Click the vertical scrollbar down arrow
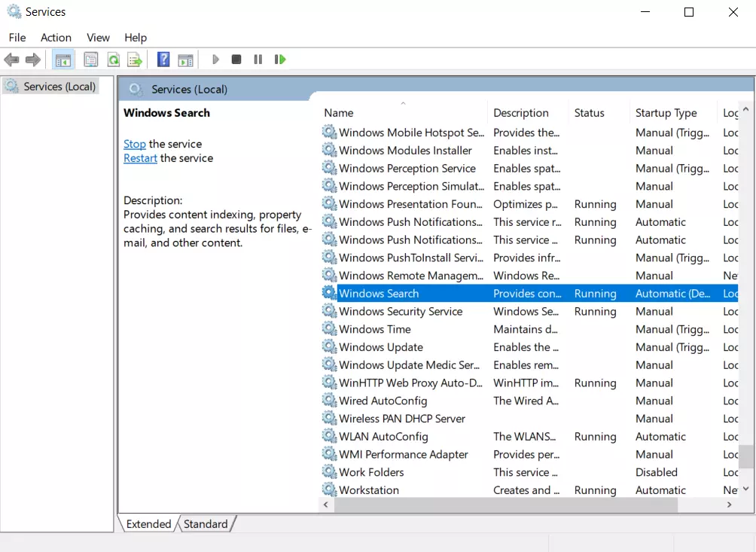Viewport: 756px width, 552px height. [746, 488]
